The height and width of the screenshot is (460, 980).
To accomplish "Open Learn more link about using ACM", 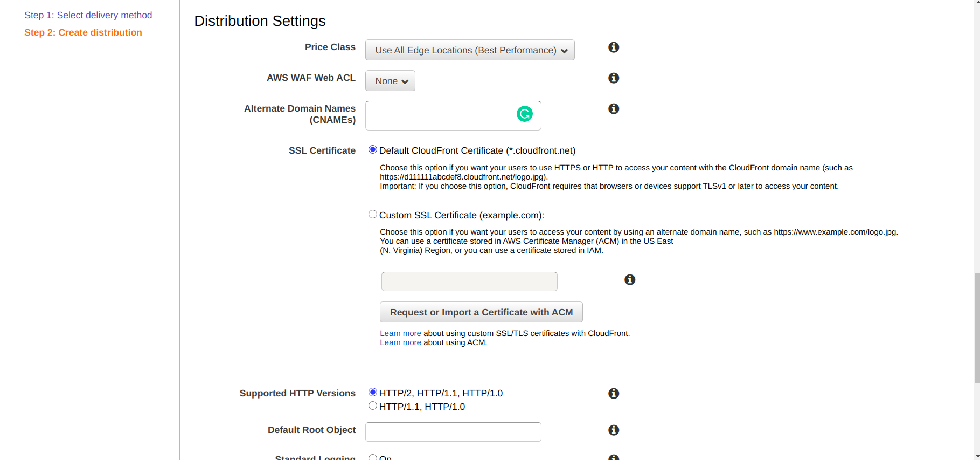I will point(400,343).
